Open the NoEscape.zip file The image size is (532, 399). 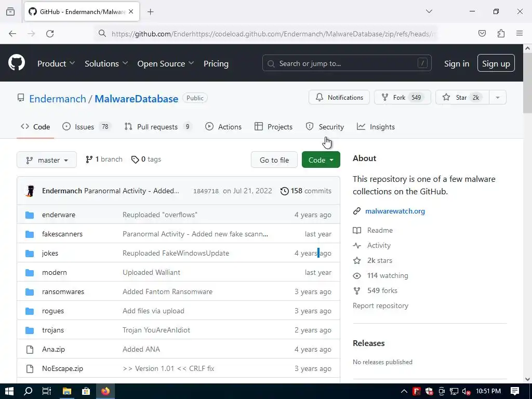62,368
